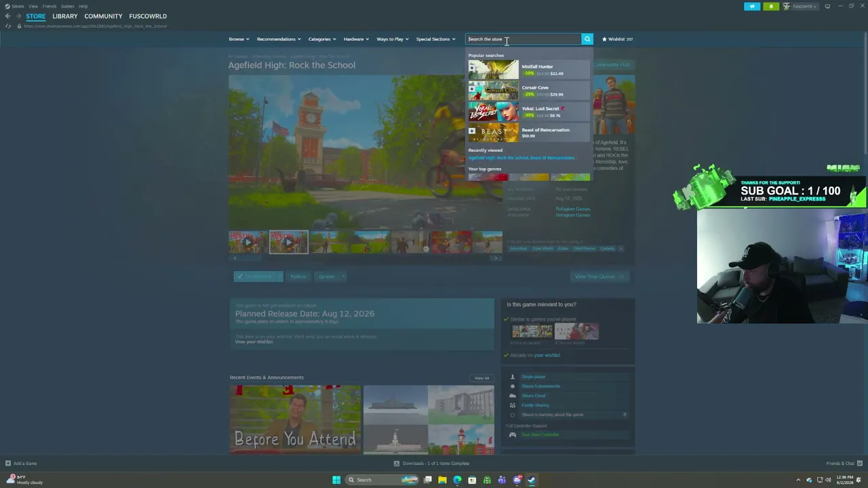The image size is (868, 488).
Task: Click the Wishlist star icon
Action: pyautogui.click(x=604, y=39)
